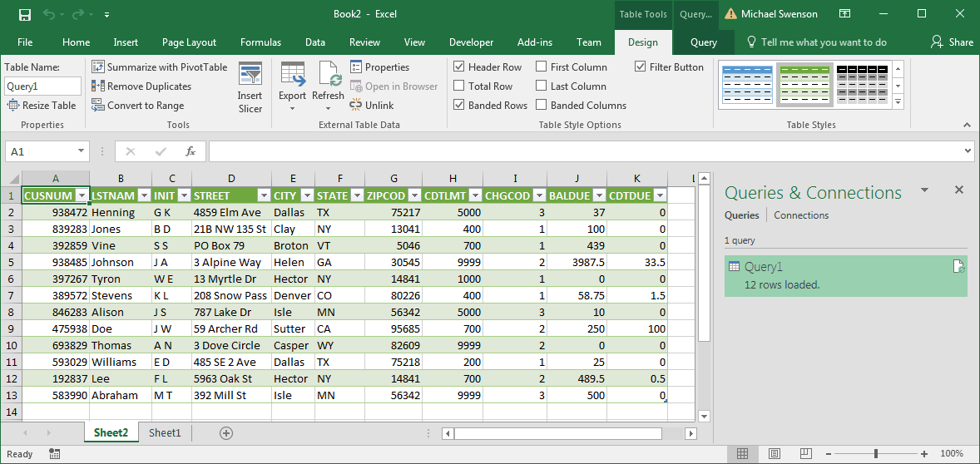
Task: Select Convert to Range
Action: click(138, 106)
